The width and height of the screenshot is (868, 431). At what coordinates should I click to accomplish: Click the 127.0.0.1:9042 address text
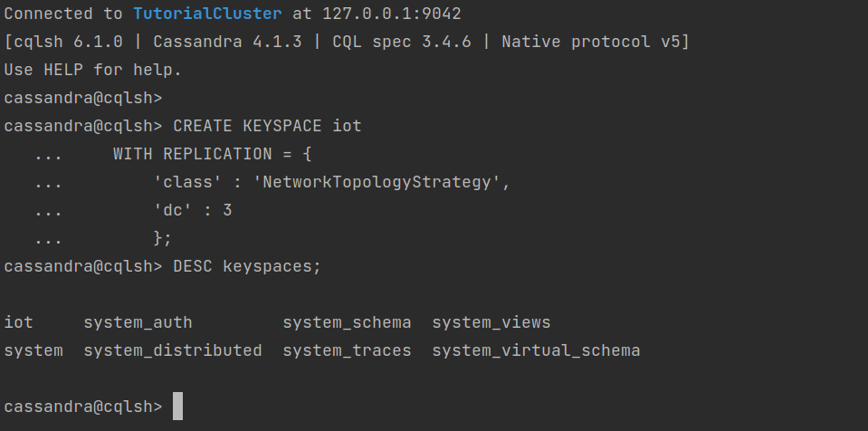(x=391, y=14)
